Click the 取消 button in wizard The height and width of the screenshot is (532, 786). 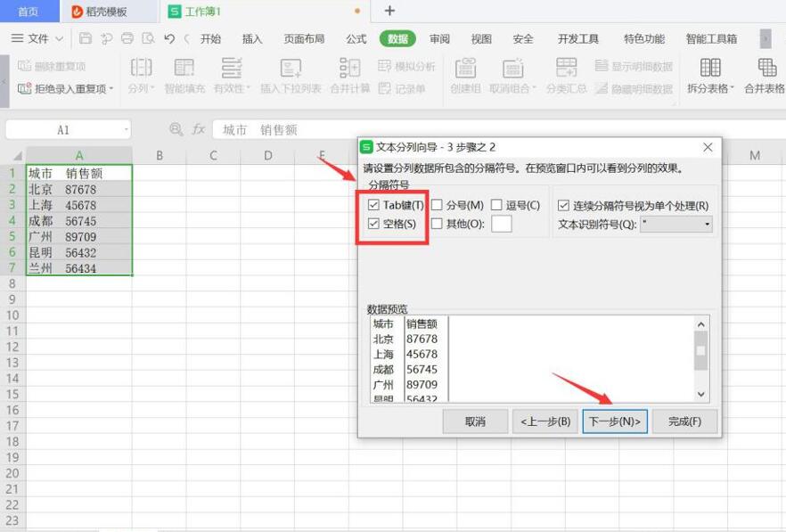click(x=475, y=422)
